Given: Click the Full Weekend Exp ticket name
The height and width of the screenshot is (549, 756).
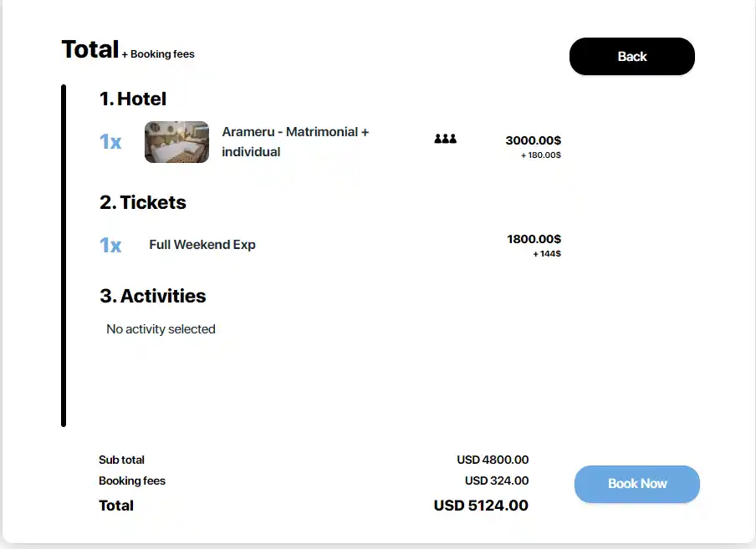Looking at the screenshot, I should coord(202,245).
